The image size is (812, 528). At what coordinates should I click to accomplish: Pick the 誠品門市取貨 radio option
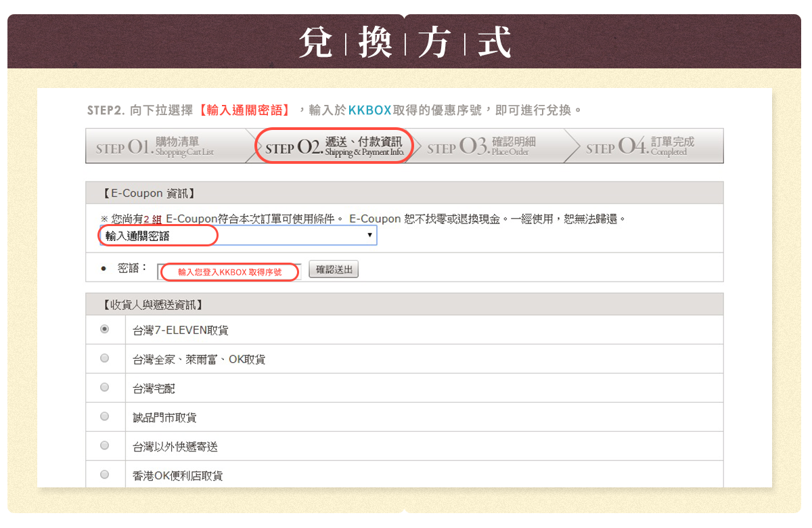104,417
